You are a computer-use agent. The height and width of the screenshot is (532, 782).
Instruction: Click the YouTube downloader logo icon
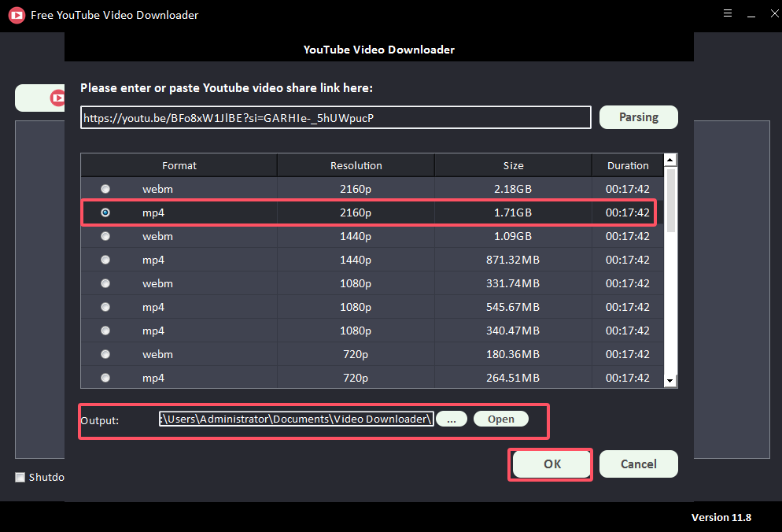pyautogui.click(x=17, y=15)
